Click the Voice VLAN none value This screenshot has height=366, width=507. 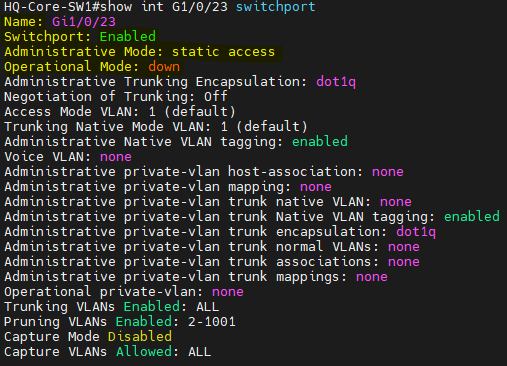coord(116,157)
